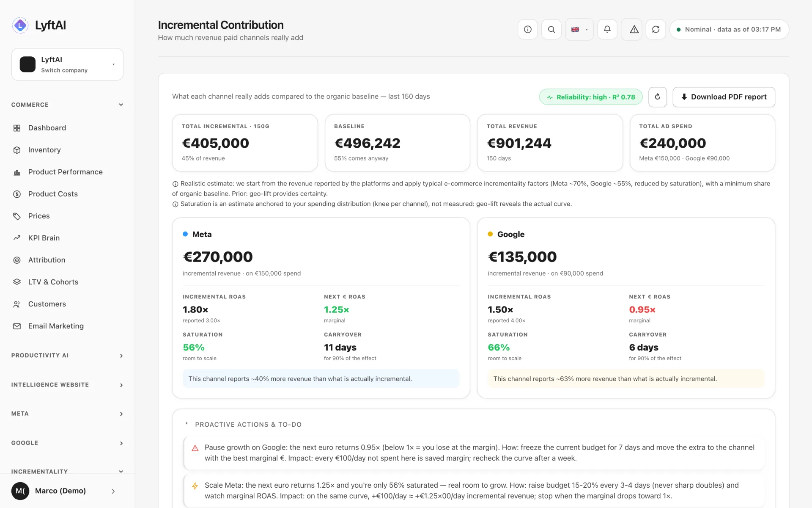Viewport: 812px width, 508px height.
Task: Expand the PRODUCTIVITY AI section
Action: point(67,356)
